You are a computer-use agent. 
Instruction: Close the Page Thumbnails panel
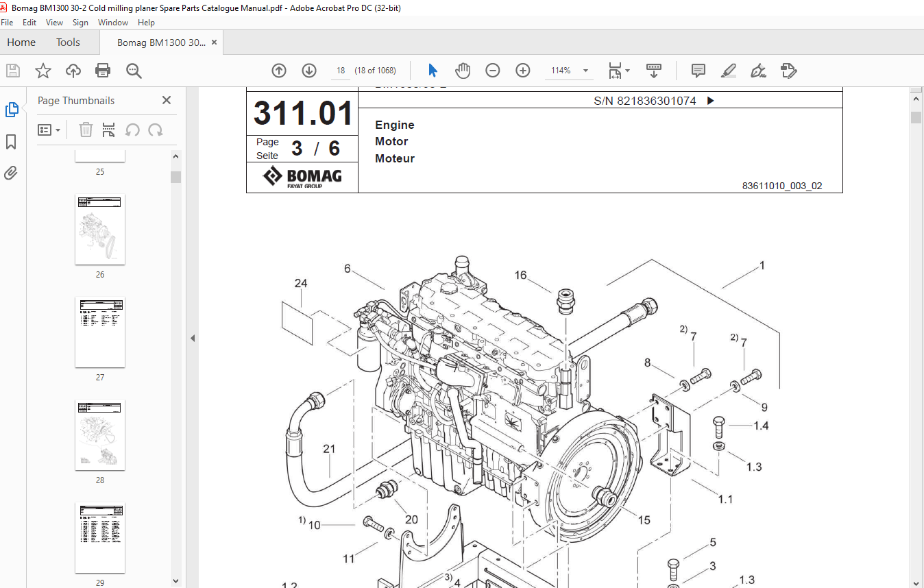[167, 100]
